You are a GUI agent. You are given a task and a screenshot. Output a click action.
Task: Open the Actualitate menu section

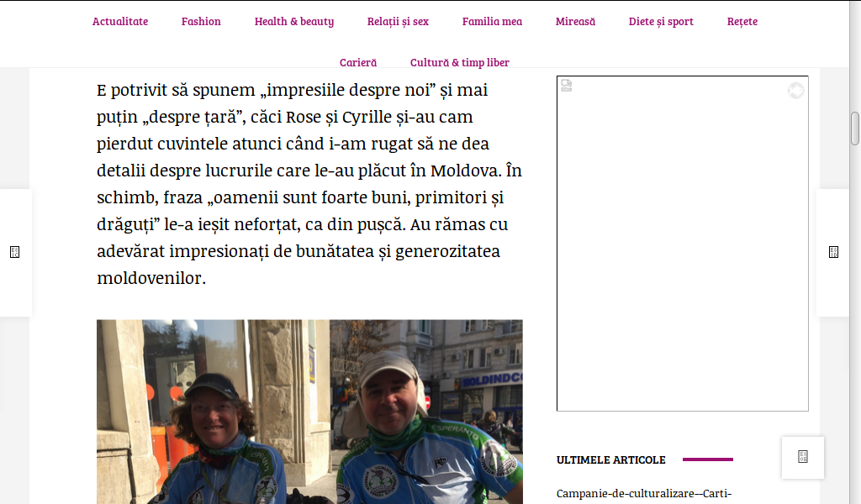(x=120, y=21)
